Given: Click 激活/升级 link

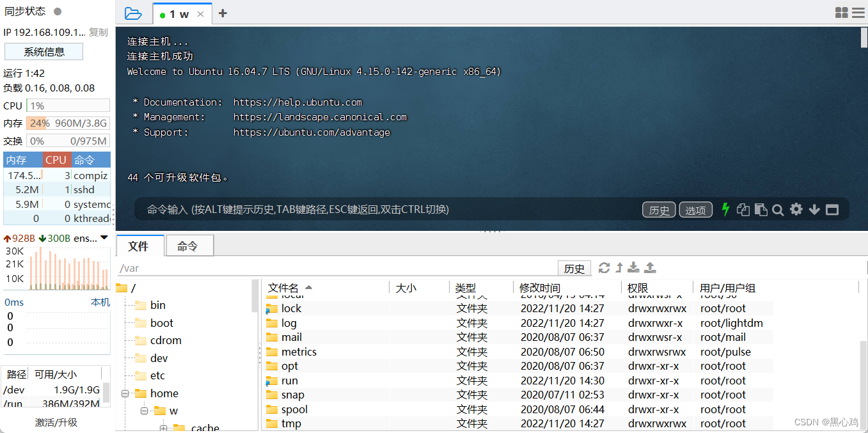Looking at the screenshot, I should (56, 422).
